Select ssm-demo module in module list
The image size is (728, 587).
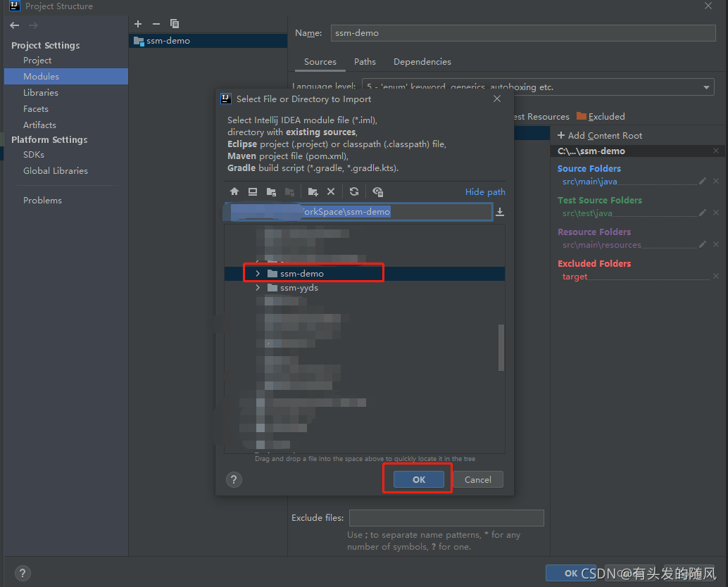click(208, 41)
